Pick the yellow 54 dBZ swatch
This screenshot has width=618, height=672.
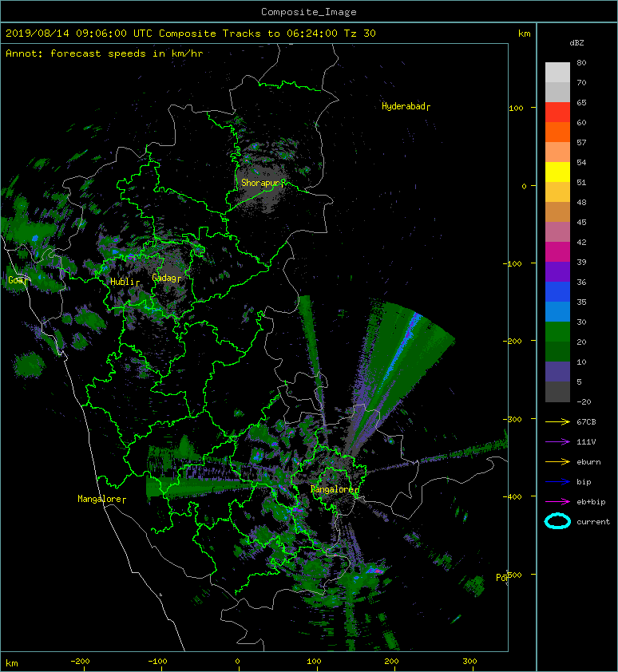click(557, 172)
